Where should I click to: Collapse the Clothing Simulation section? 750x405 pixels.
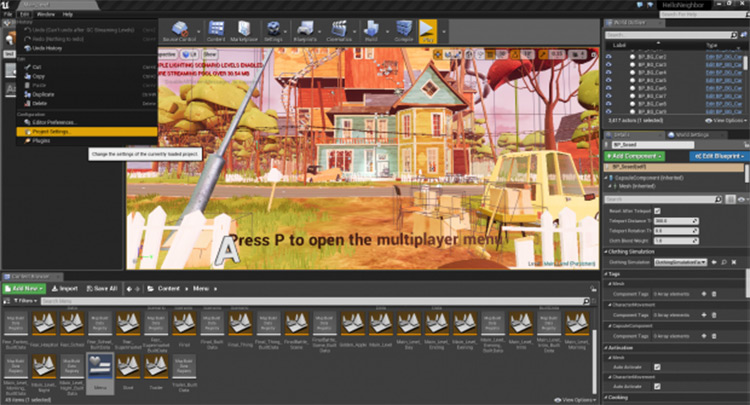click(x=606, y=252)
